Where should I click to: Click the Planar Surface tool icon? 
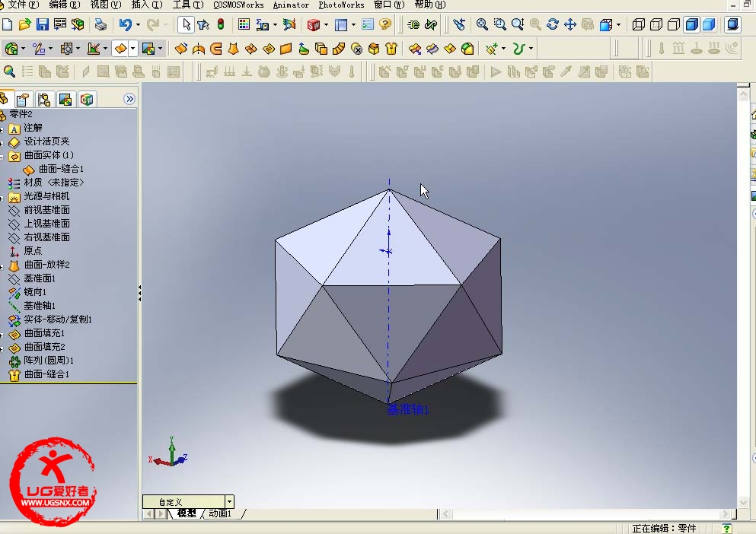[286, 48]
